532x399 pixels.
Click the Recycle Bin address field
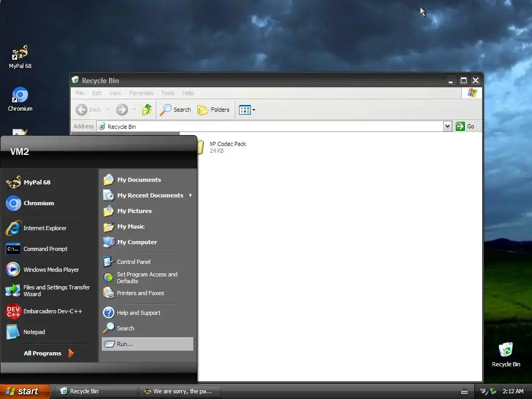(x=270, y=126)
